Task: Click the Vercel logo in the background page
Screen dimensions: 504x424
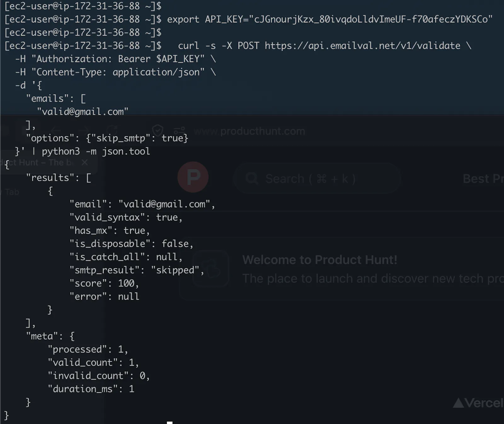Action: (478, 403)
